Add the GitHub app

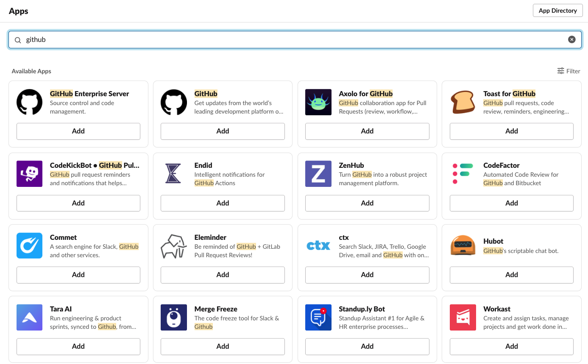pyautogui.click(x=223, y=131)
